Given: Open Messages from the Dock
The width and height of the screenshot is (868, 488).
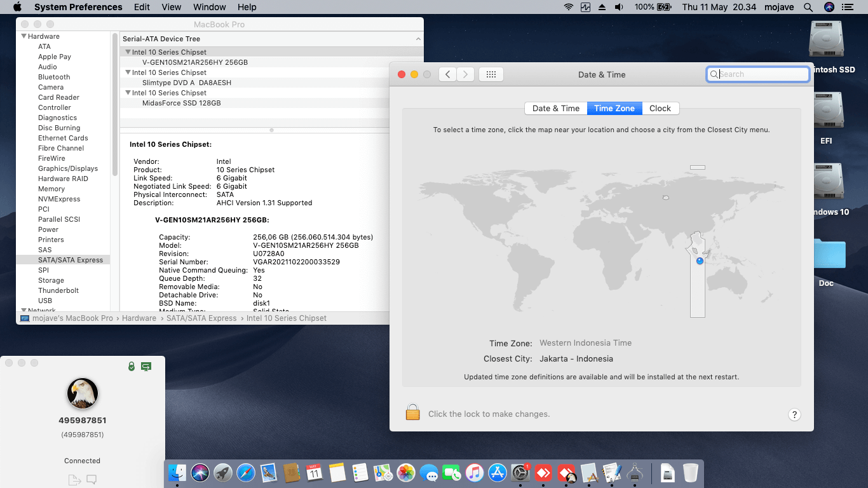Looking at the screenshot, I should click(429, 473).
